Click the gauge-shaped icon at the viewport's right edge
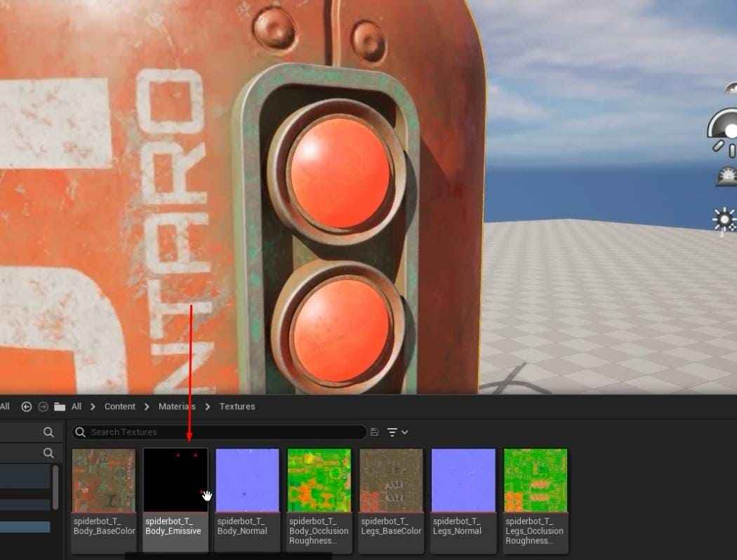Viewport: 737px width, 560px height. (x=723, y=131)
